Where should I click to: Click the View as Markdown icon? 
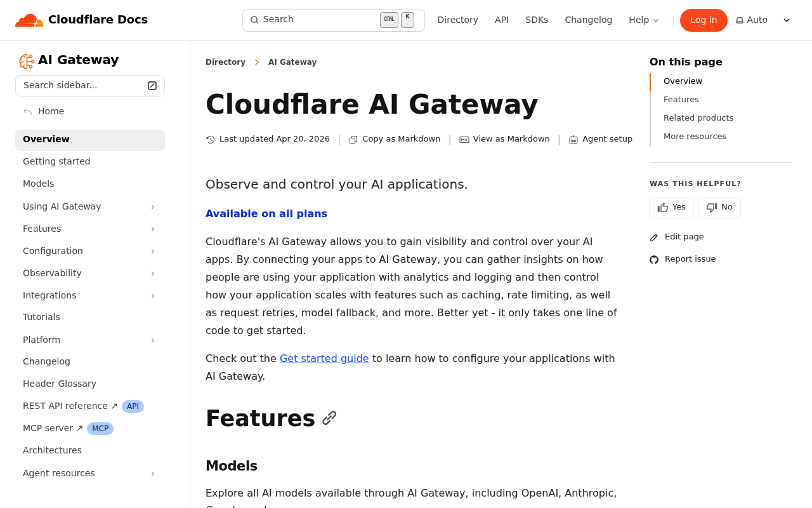click(x=464, y=140)
